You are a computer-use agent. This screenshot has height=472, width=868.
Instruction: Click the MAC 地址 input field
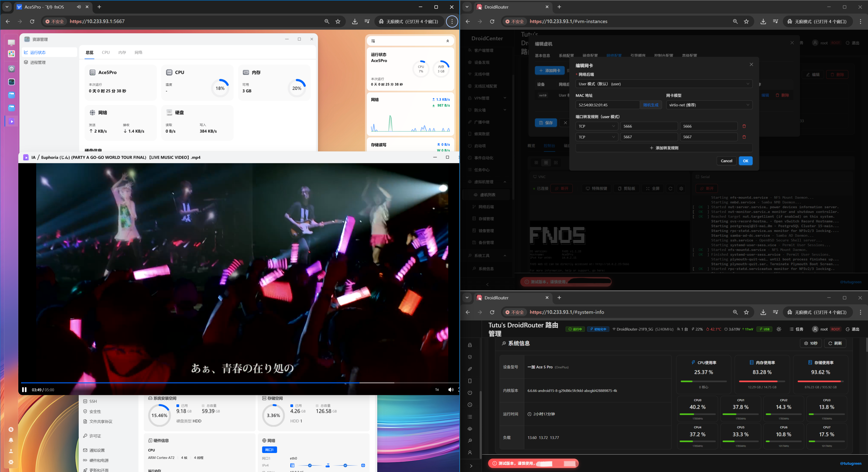(x=607, y=105)
